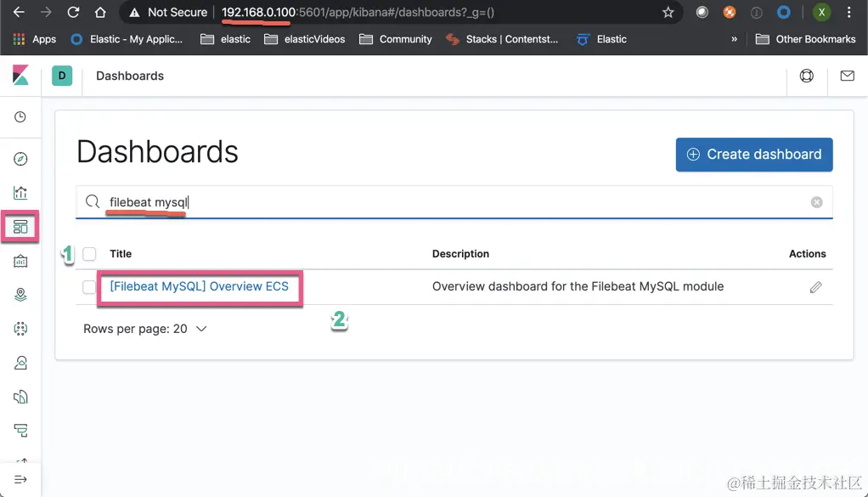Open Visualize chart icon in sidebar
Screen dimensions: 868x497
20,193
